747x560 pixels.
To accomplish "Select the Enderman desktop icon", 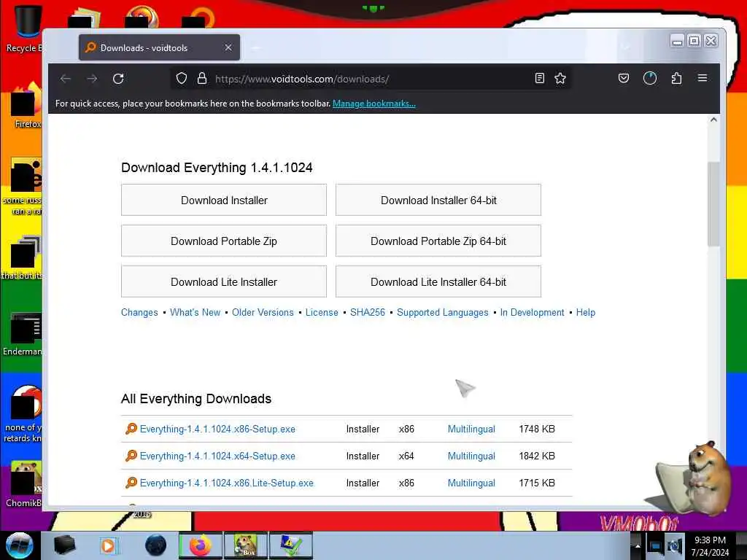I will (x=23, y=334).
